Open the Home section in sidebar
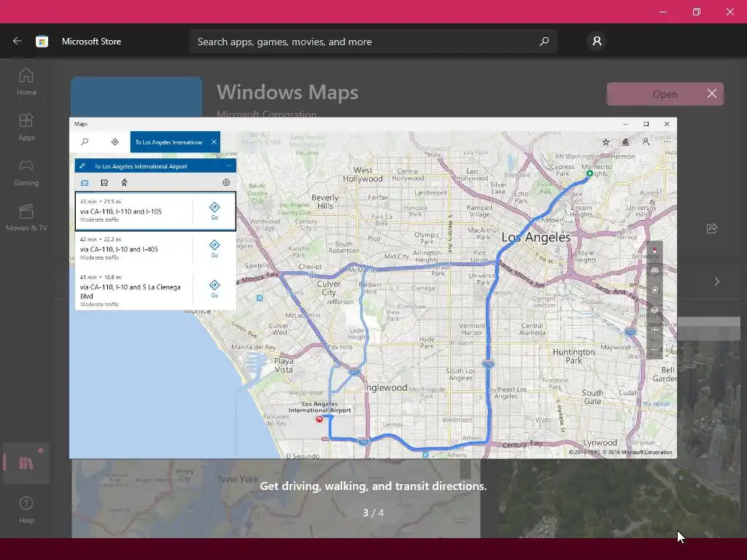The width and height of the screenshot is (747, 560). tap(26, 82)
